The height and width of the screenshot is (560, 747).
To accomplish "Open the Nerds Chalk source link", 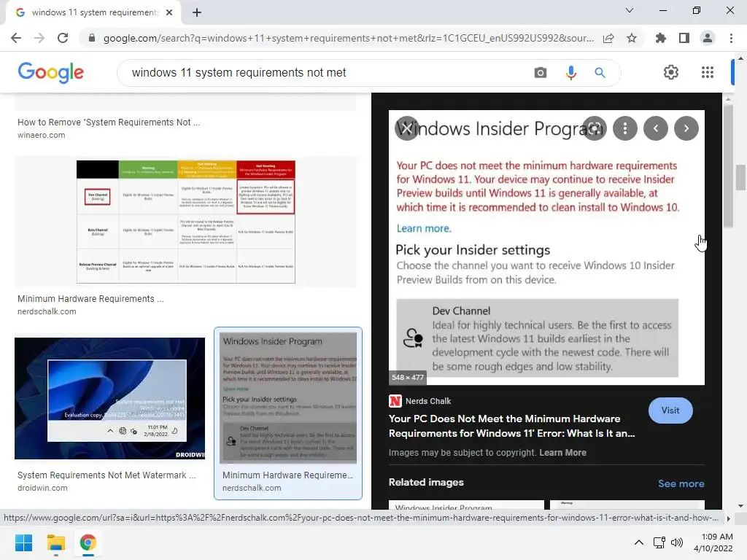I will click(x=419, y=401).
